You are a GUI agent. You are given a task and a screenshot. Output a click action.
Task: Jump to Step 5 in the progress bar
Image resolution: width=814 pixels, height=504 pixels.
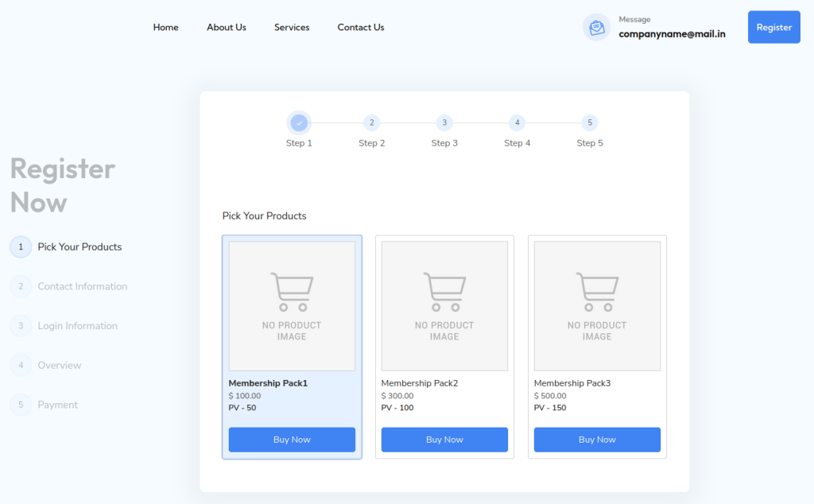point(589,123)
